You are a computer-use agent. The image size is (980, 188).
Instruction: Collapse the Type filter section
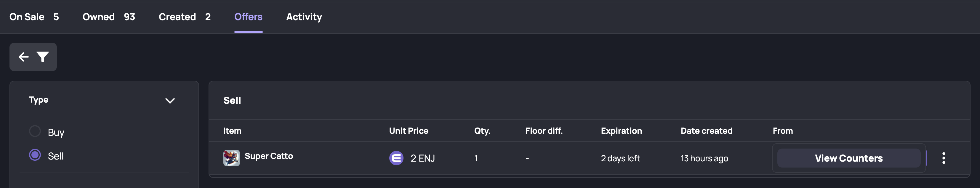(170, 101)
